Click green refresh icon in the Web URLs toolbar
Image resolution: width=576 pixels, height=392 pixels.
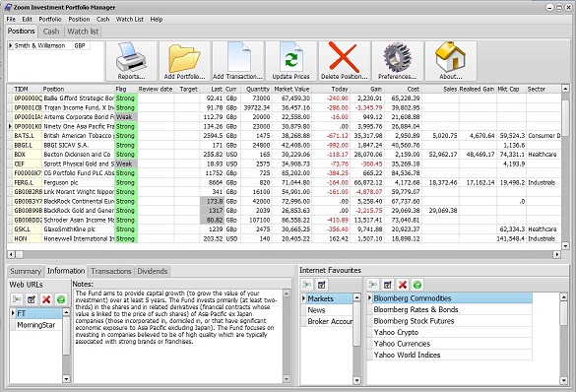click(61, 299)
